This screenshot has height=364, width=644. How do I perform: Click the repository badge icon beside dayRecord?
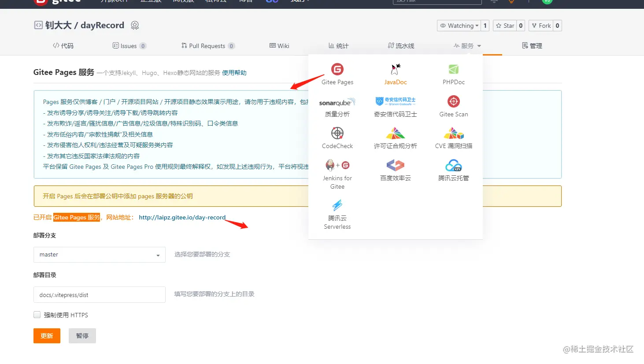[x=135, y=26]
